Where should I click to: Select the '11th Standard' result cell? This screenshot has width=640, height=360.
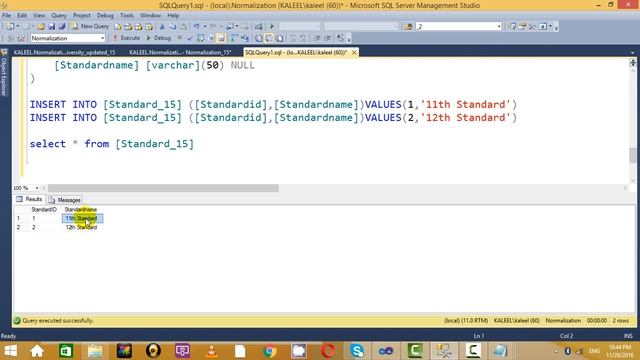tap(82, 218)
